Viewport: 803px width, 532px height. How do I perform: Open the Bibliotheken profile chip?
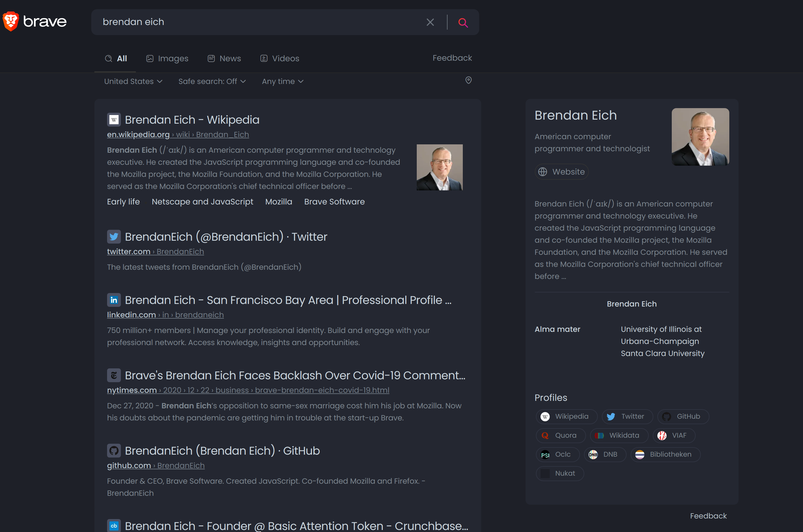click(665, 455)
